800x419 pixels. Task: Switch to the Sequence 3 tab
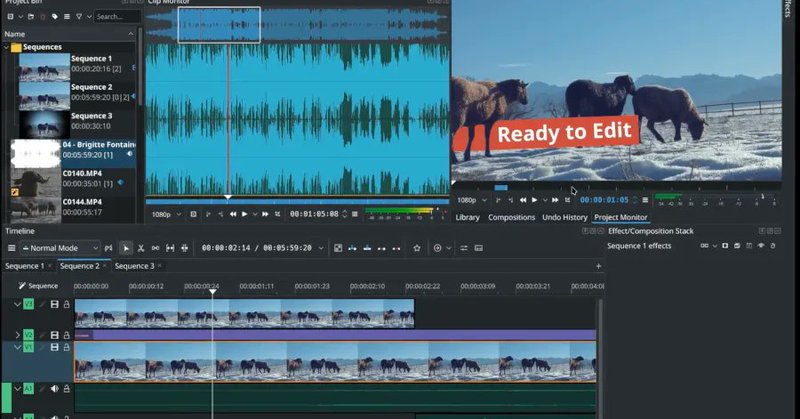134,266
